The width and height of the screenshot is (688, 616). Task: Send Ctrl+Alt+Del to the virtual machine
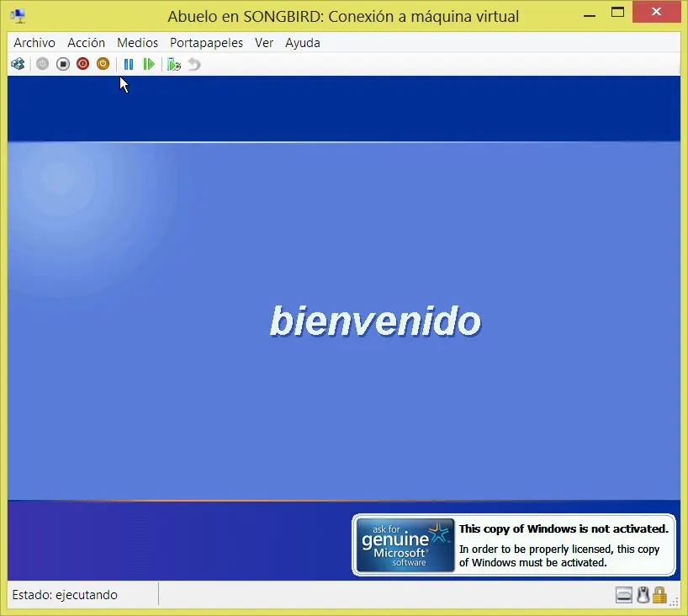[17, 63]
